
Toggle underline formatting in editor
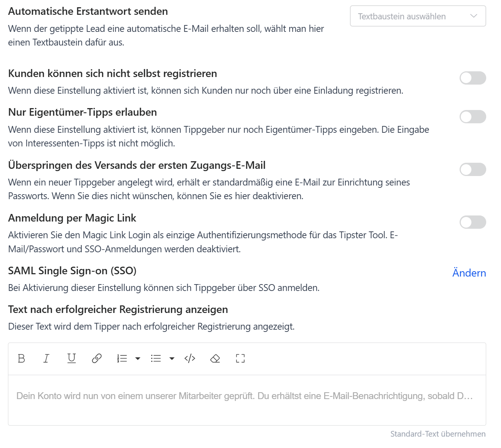coord(71,358)
